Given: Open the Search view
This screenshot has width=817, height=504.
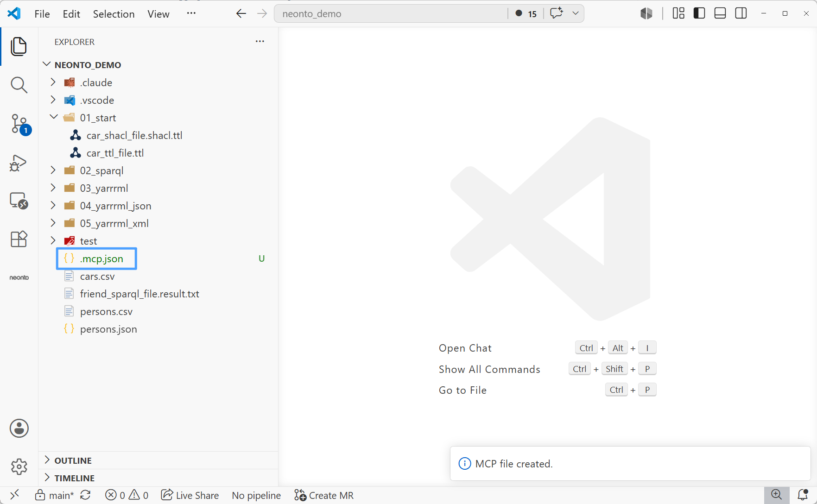Looking at the screenshot, I should [19, 85].
